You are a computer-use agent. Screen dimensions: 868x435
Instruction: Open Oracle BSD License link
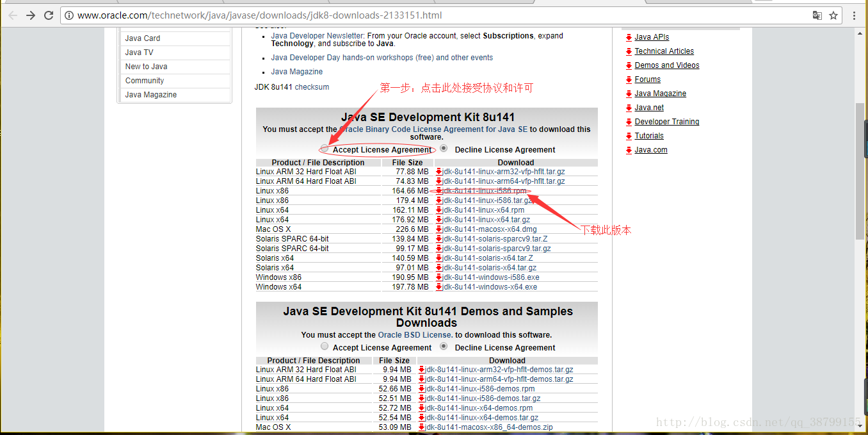pyautogui.click(x=415, y=335)
